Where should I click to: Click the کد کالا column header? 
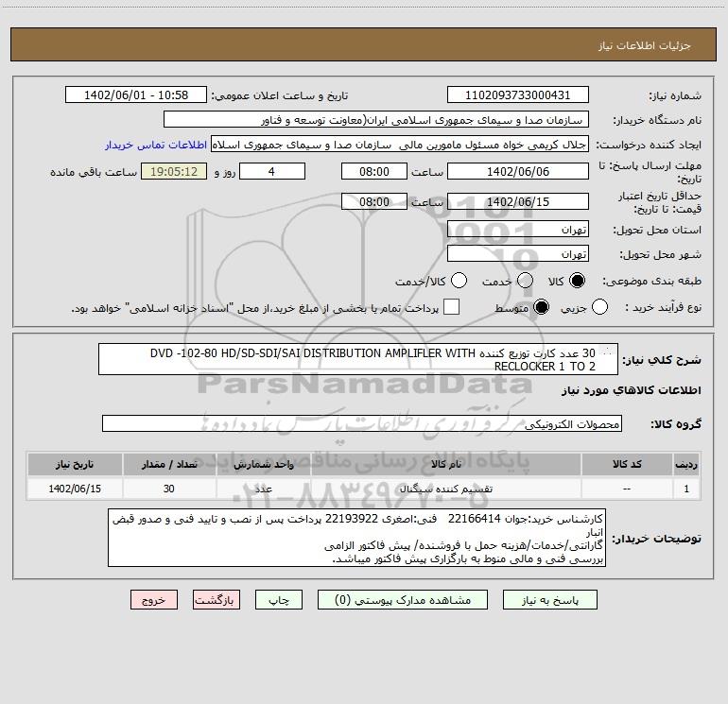tap(627, 464)
